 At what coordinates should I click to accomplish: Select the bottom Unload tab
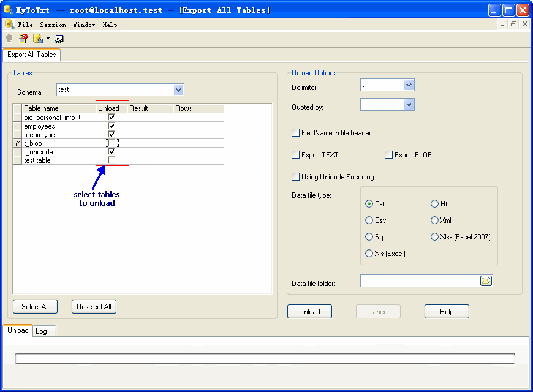point(18,330)
